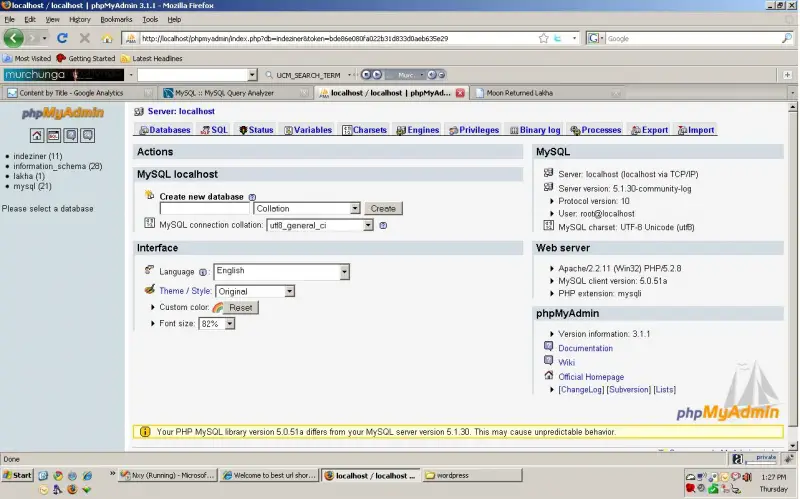Open the History menu
Viewport: 800px width, 499px height.
pyautogui.click(x=80, y=19)
